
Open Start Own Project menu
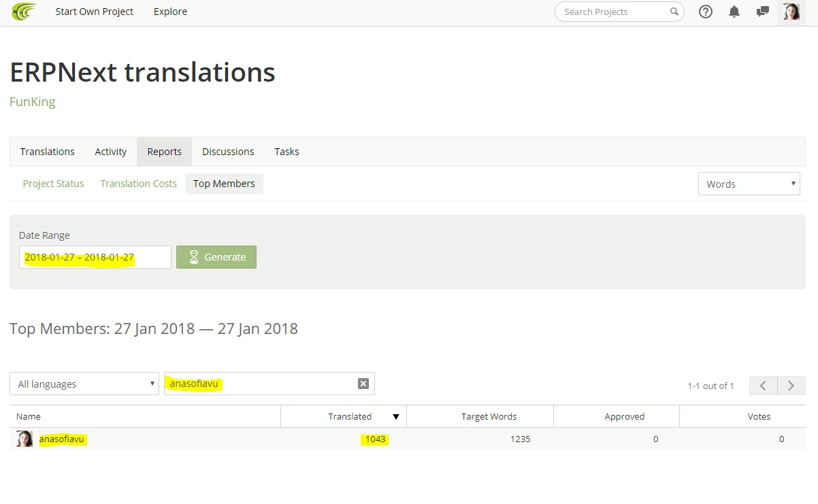tap(95, 12)
